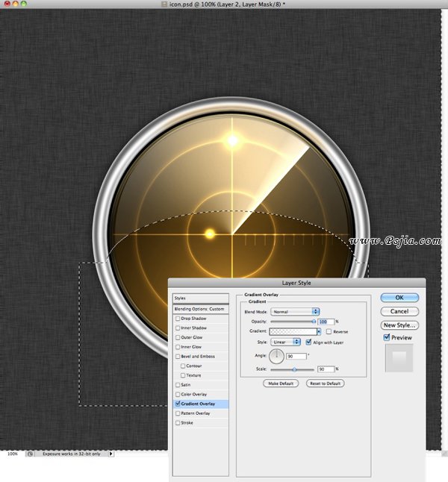Viewport: 448px width, 482px height.
Task: Click the Reset to Default button
Action: pyautogui.click(x=324, y=383)
